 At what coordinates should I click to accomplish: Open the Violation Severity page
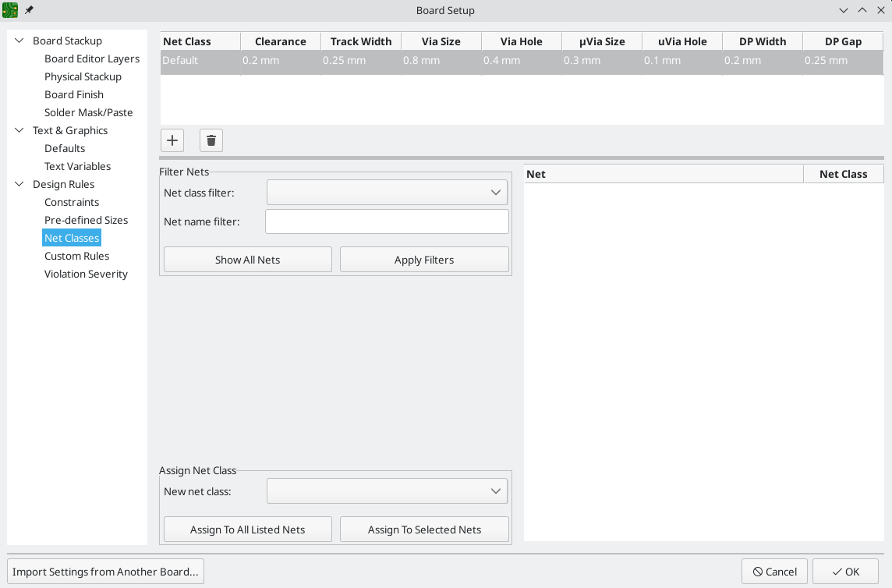[86, 274]
